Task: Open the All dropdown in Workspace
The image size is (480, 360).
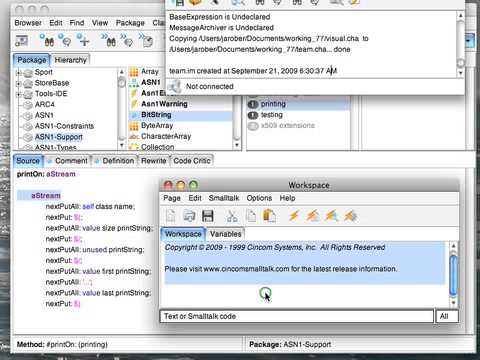Action: (447, 316)
